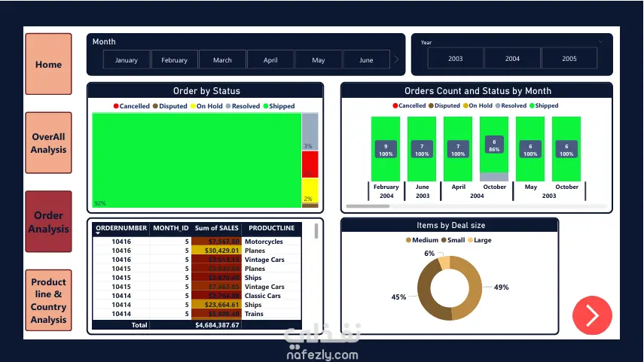The width and height of the screenshot is (644, 362).
Task: Click the order table vertical scrollbar
Action: coord(316,231)
